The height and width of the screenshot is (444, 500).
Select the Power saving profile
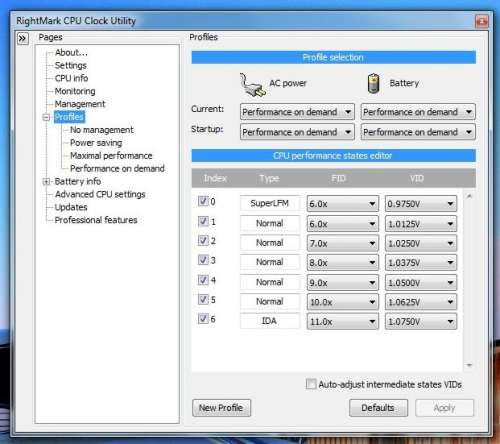96,143
